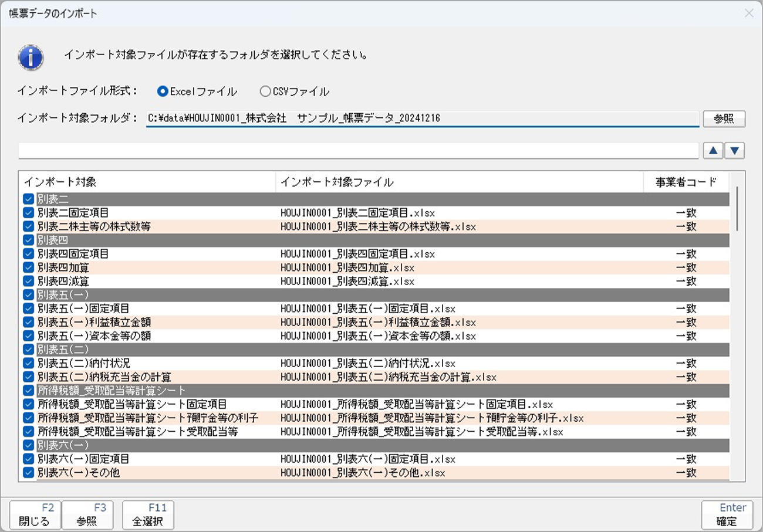Toggle the 別表四加算 checkbox
The width and height of the screenshot is (763, 532).
(28, 267)
